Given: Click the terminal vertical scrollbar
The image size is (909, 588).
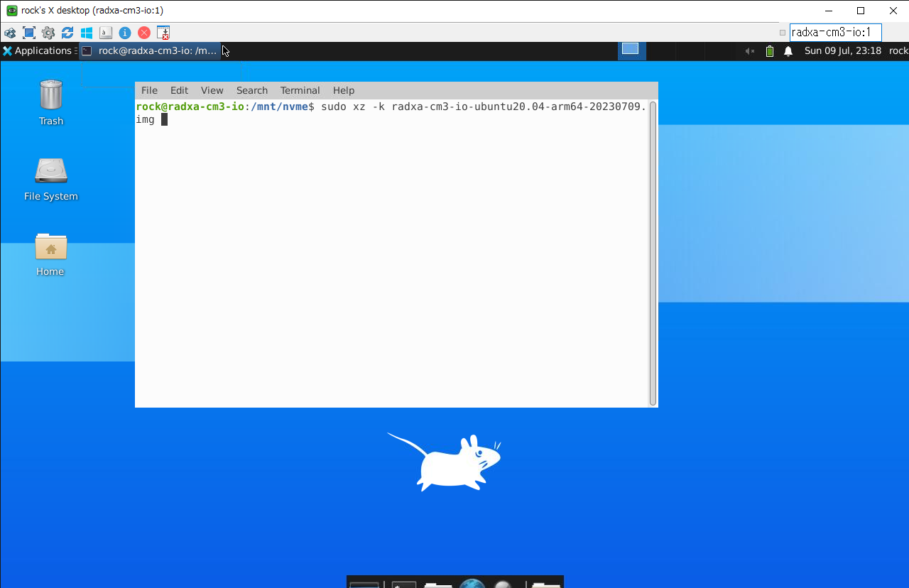Looking at the screenshot, I should (653, 254).
